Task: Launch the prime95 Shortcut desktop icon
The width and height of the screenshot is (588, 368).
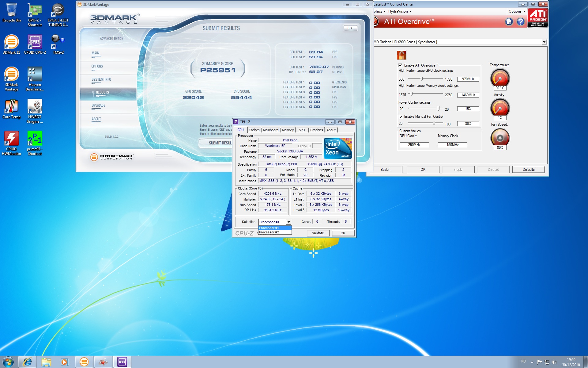Action: tap(35, 143)
